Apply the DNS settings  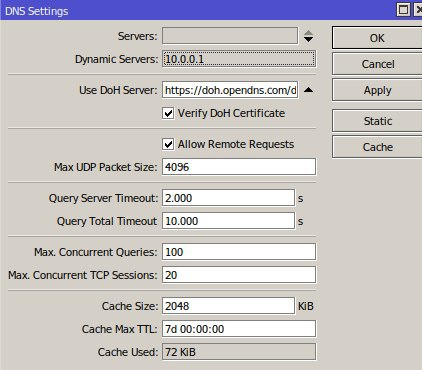pyautogui.click(x=377, y=90)
